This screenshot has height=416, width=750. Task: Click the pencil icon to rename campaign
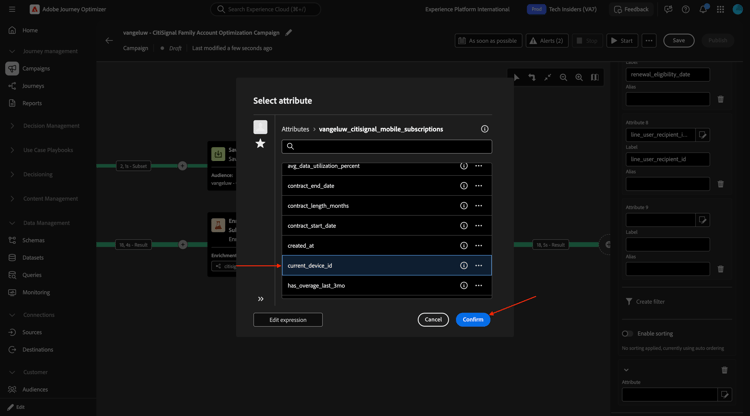[289, 33]
